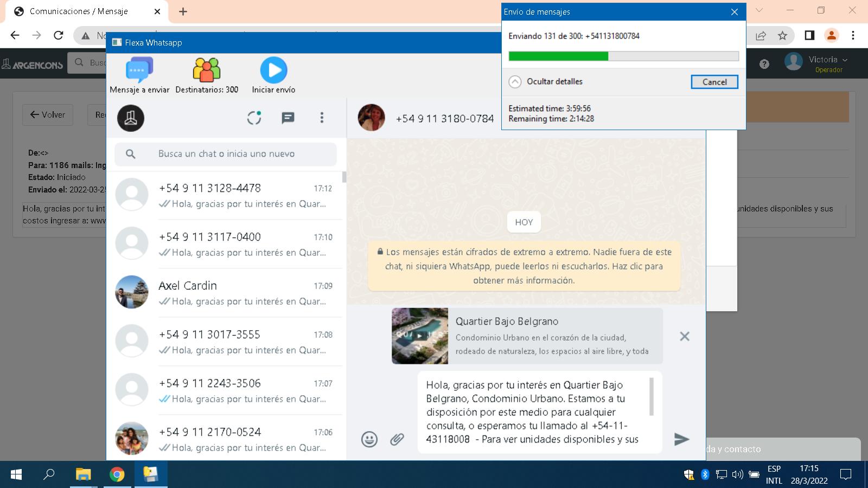The height and width of the screenshot is (488, 868).
Task: Open the emoji picker
Action: 369,439
